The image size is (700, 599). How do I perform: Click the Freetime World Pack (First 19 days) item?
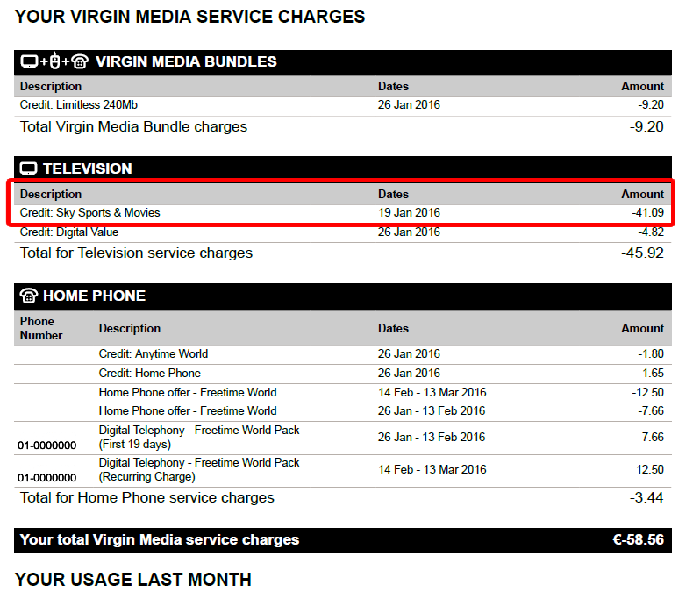point(199,437)
